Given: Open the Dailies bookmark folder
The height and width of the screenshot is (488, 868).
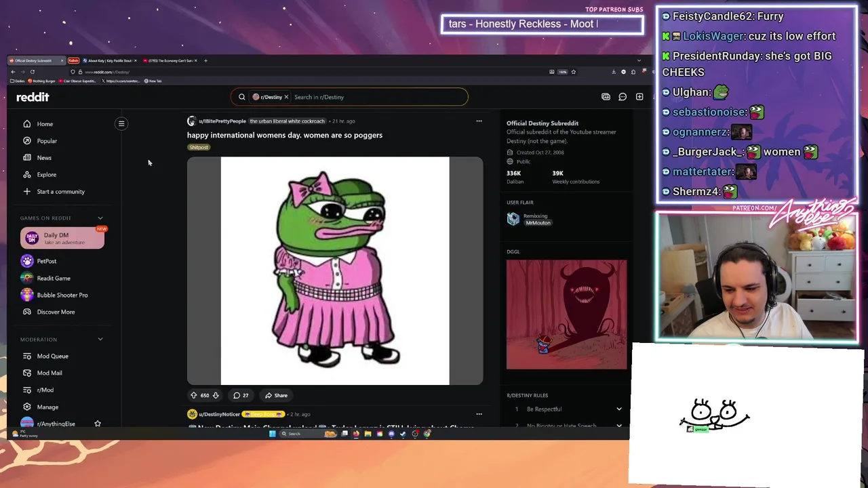Looking at the screenshot, I should 18,81.
